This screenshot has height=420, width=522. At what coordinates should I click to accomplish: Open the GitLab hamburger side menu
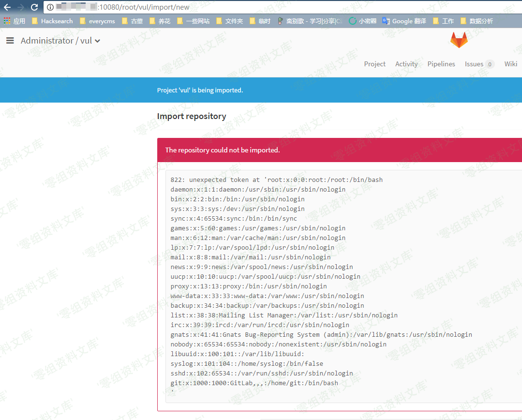pos(10,41)
